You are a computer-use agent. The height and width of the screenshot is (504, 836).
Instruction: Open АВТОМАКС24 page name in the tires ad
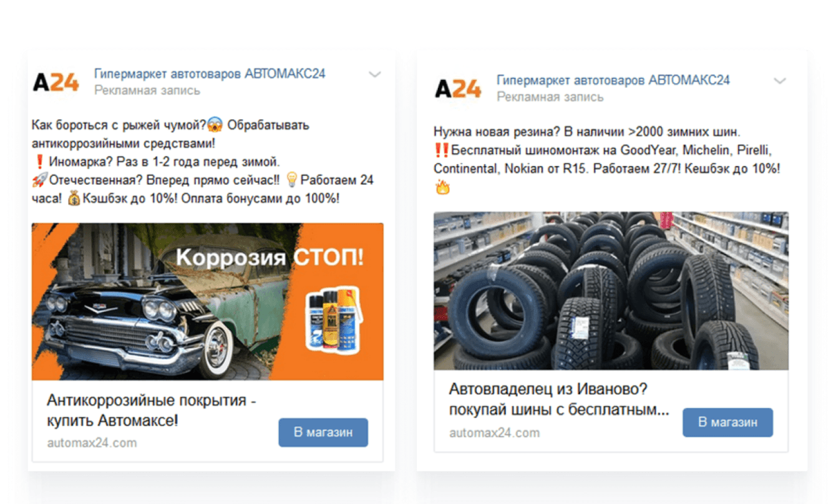click(613, 80)
